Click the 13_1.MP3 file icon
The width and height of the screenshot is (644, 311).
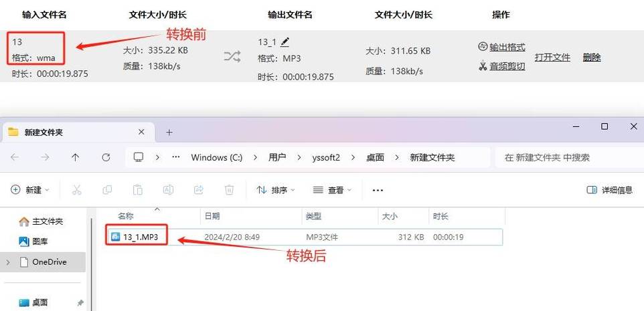116,237
